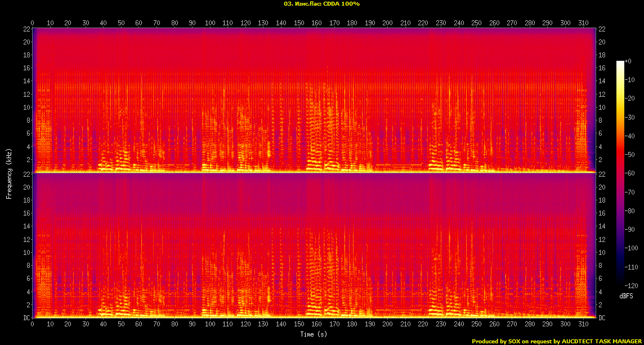The height and width of the screenshot is (345, 644).
Task: Click the file title "CDDA 100%" at top
Action: pyautogui.click(x=321, y=3)
